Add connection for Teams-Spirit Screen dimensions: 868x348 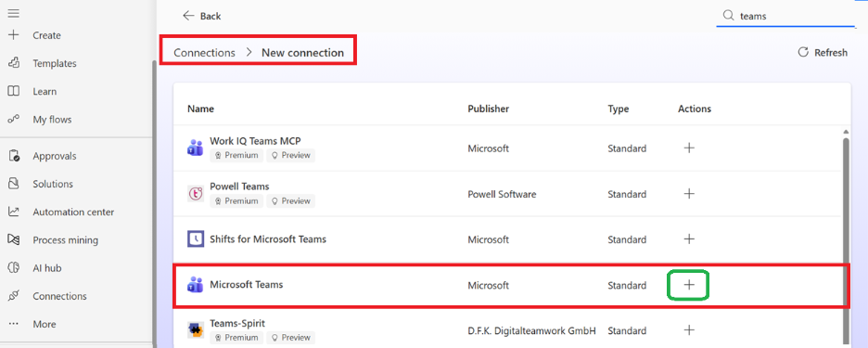(689, 330)
